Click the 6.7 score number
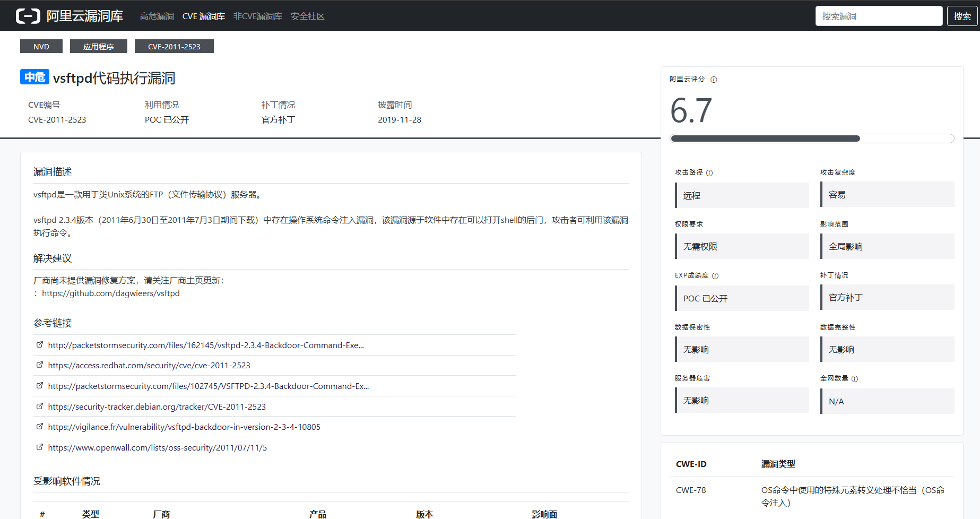This screenshot has width=980, height=519. click(x=691, y=110)
